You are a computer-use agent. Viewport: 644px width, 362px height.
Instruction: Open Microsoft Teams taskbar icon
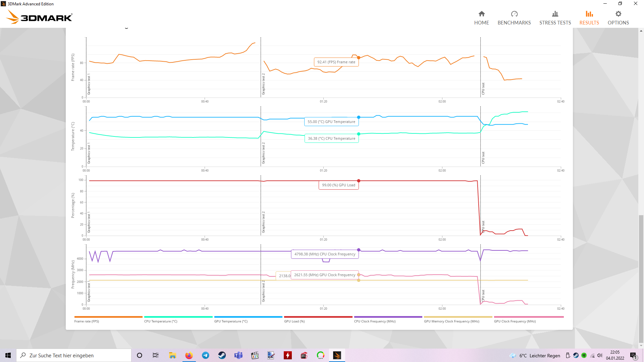tap(238, 355)
